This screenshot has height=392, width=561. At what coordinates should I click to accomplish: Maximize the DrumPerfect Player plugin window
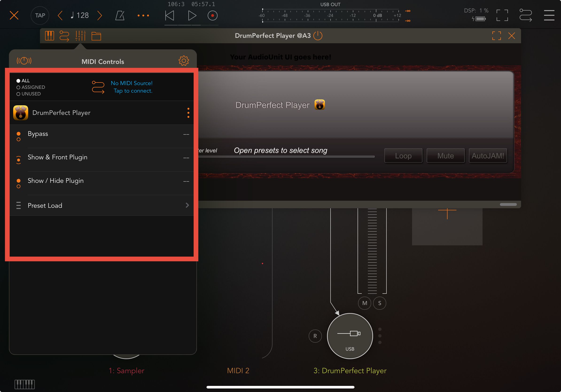click(x=496, y=36)
